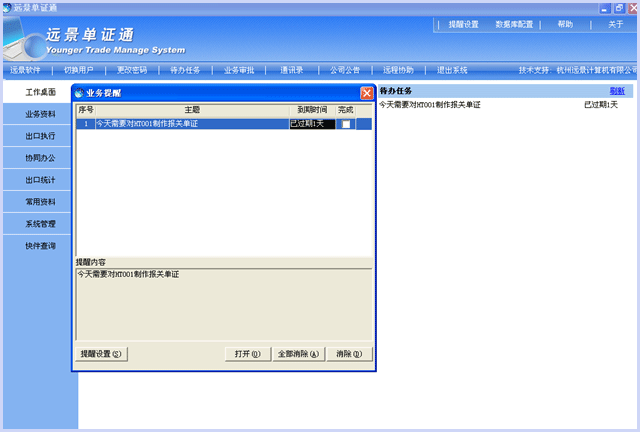The height and width of the screenshot is (432, 640).
Task: Click the 主题 column header
Action: 192,110
